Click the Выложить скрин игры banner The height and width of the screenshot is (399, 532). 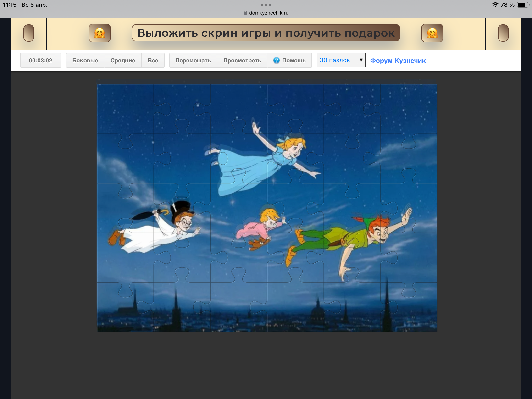click(x=266, y=33)
